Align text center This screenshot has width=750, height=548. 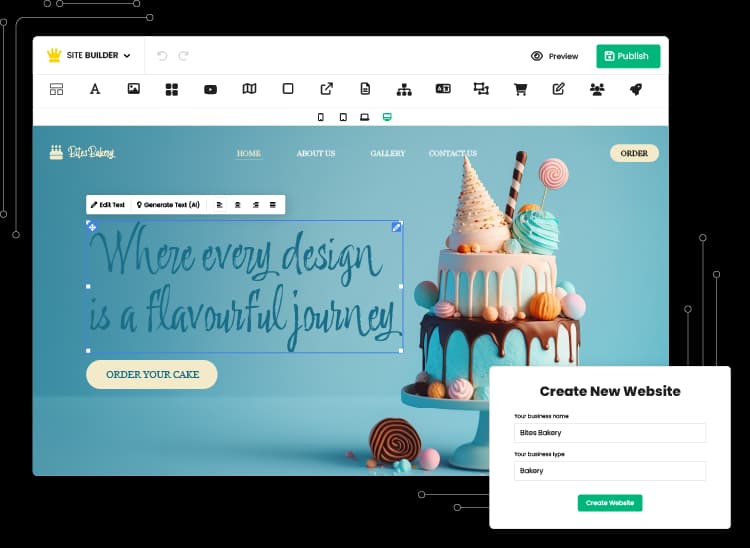(237, 205)
